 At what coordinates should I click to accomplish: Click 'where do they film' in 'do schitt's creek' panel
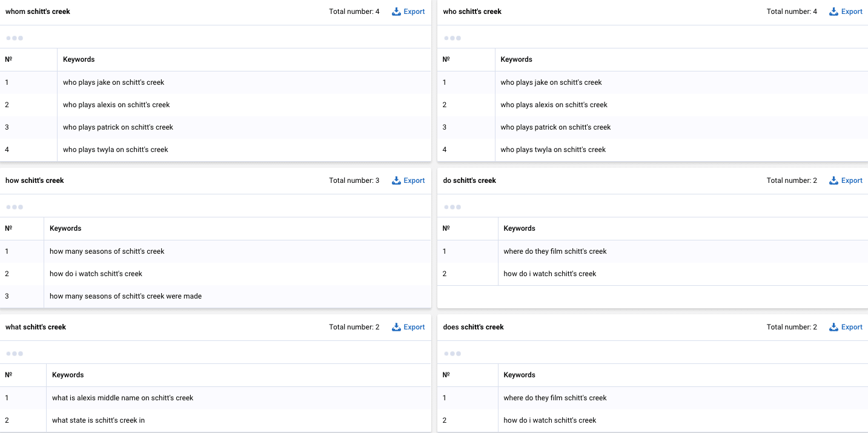(x=555, y=251)
